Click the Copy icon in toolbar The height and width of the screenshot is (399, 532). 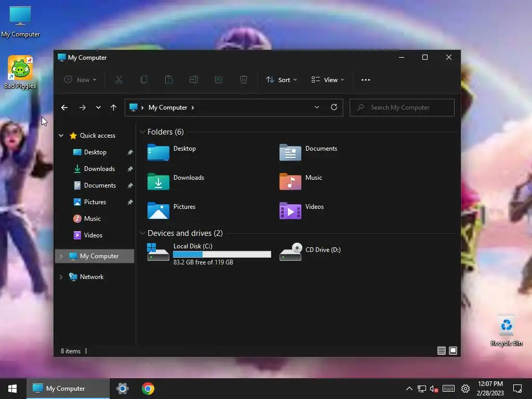[x=143, y=79]
